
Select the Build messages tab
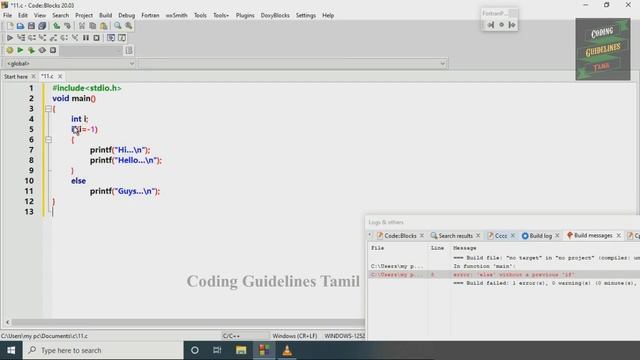[x=593, y=236]
